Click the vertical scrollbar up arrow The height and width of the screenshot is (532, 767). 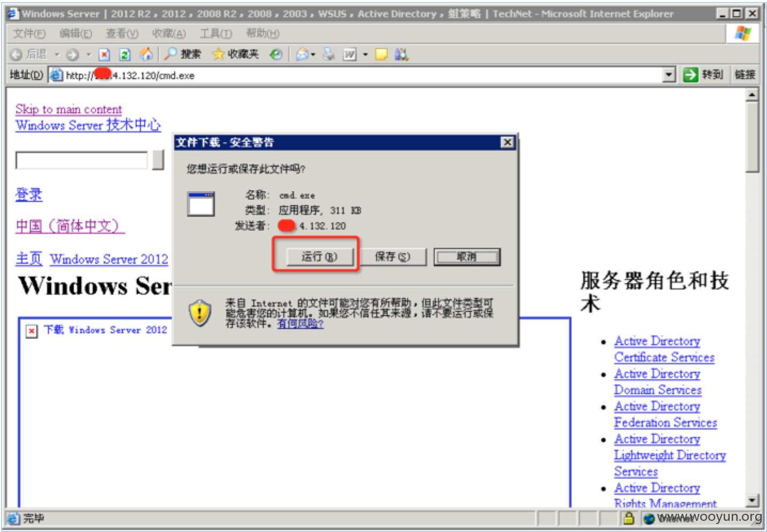pyautogui.click(x=752, y=95)
